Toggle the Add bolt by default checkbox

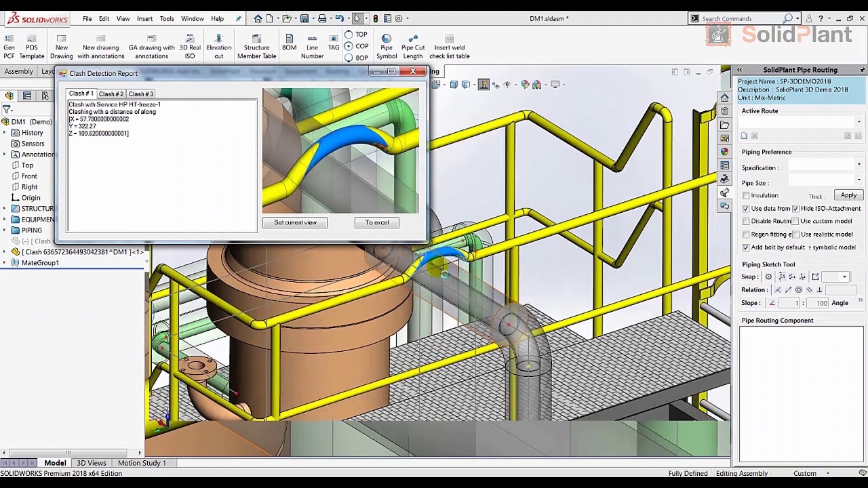[746, 247]
